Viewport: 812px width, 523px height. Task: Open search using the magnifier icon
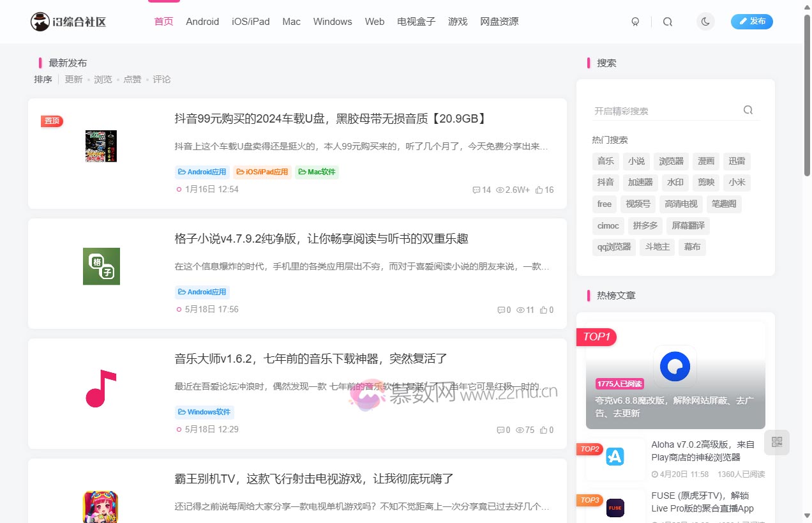[x=667, y=21]
